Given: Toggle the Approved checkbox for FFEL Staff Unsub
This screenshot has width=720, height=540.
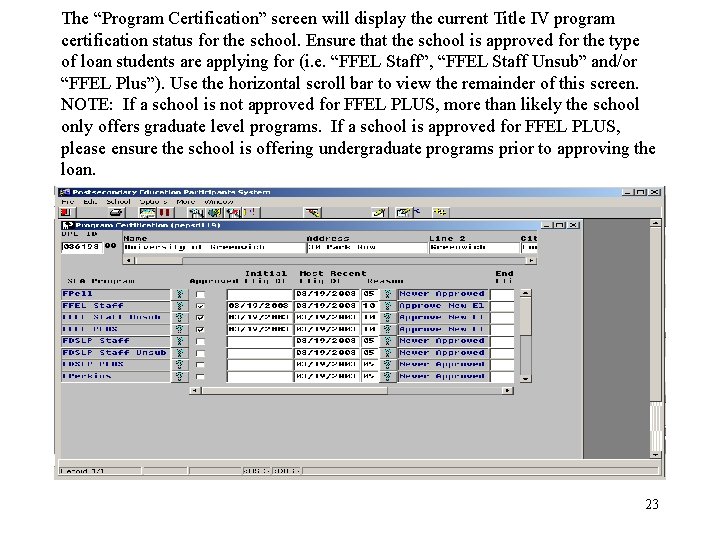Looking at the screenshot, I should tap(200, 318).
